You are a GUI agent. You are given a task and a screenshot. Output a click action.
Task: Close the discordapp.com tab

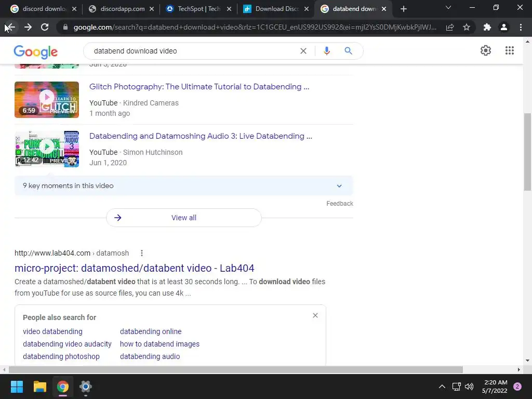click(152, 9)
